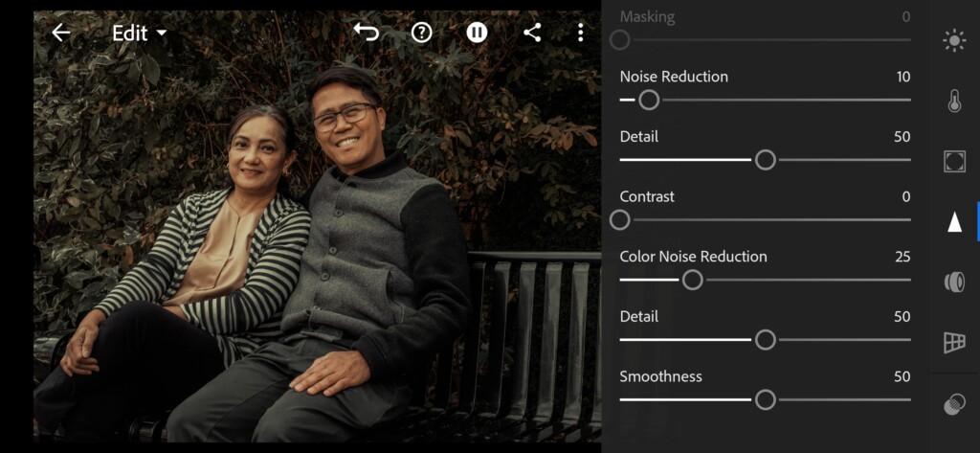
Task: Undo the last edit
Action: (367, 32)
